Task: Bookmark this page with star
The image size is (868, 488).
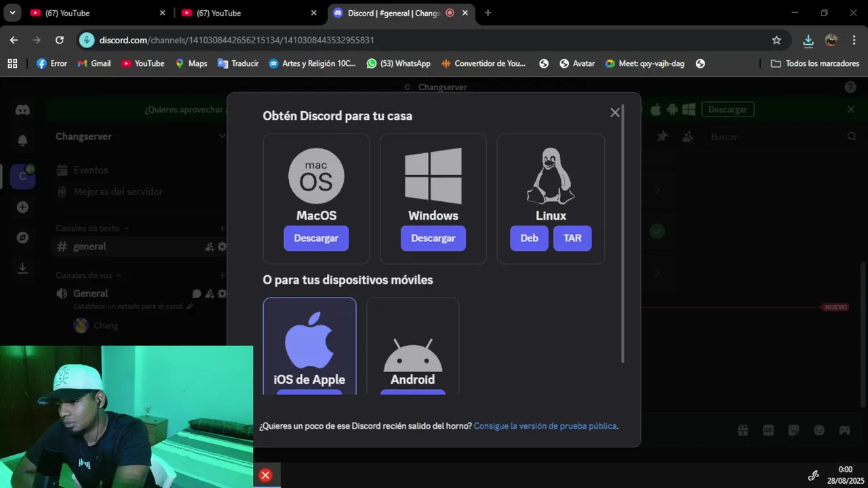Action: 776,40
